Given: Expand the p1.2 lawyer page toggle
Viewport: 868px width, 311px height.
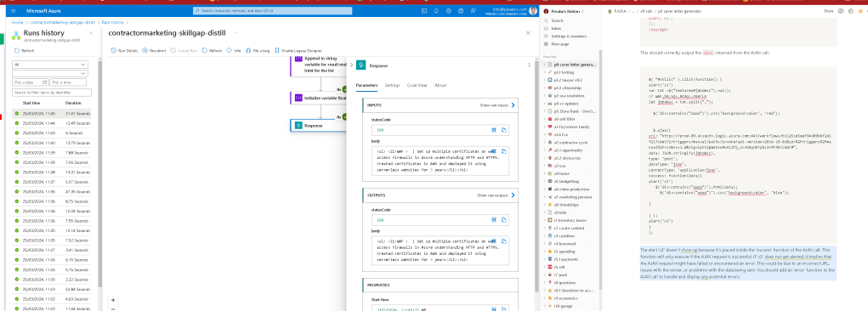Looking at the screenshot, I should pyautogui.click(x=545, y=80).
